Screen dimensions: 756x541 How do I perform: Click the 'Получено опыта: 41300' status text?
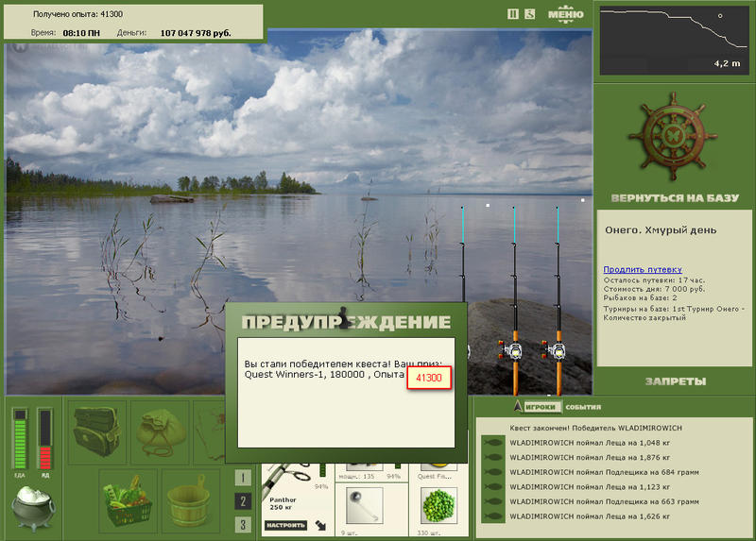coord(77,14)
